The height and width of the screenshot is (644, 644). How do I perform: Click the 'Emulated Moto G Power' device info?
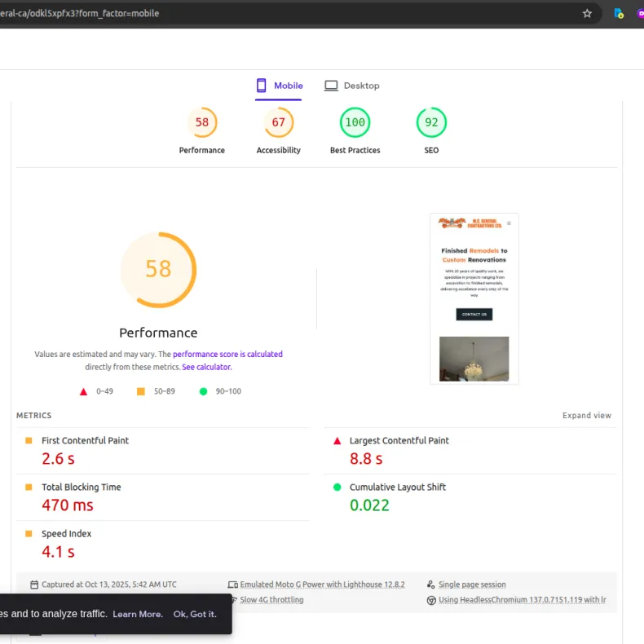tap(322, 584)
